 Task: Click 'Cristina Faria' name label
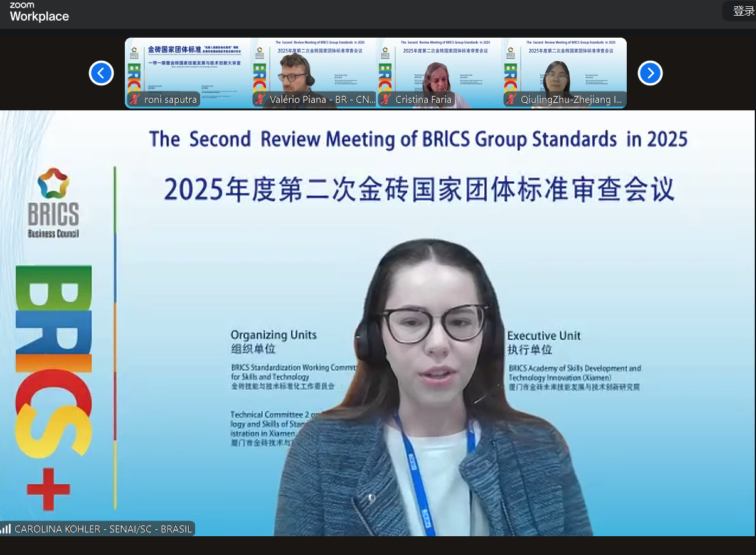click(423, 100)
